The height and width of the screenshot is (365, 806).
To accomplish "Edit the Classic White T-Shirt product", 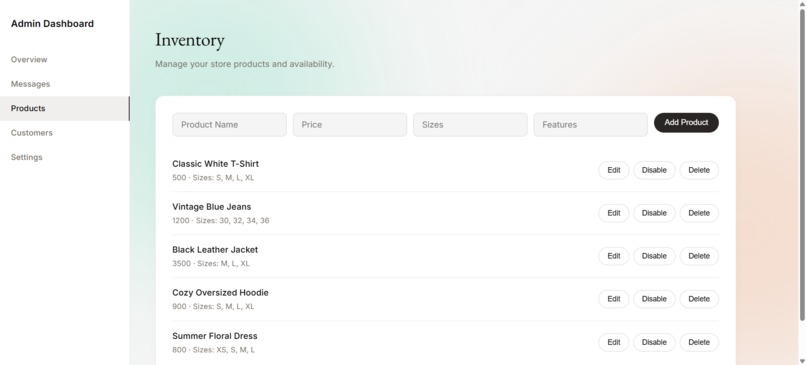I will click(614, 170).
